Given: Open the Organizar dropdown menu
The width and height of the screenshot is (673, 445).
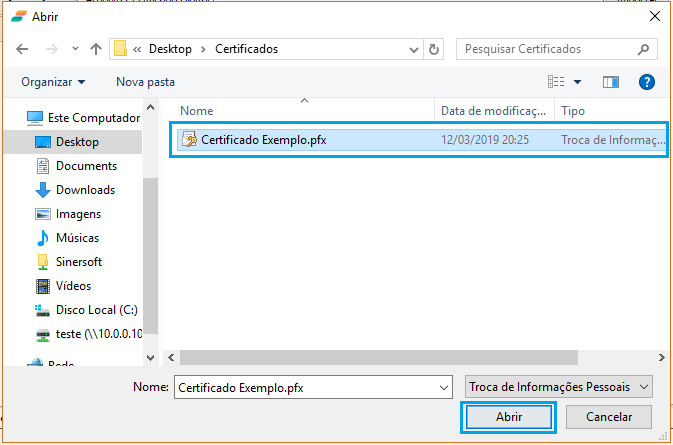Looking at the screenshot, I should click(53, 81).
